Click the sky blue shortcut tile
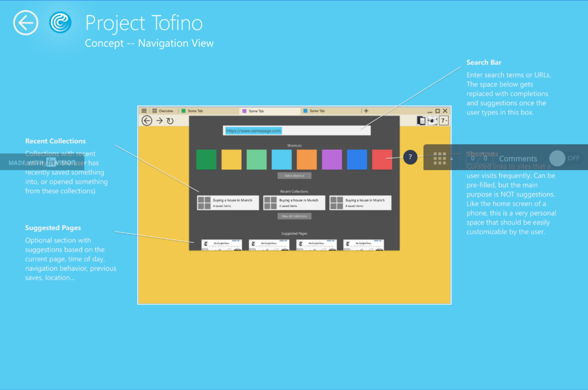 [281, 159]
